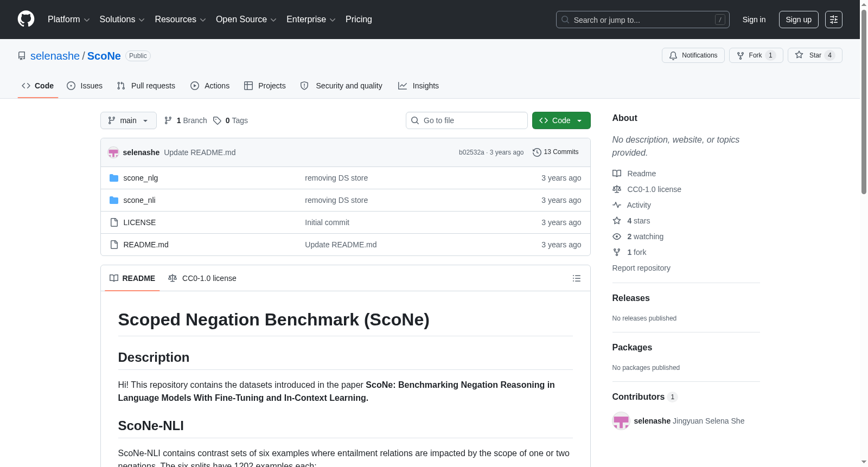
Task: Open the Insights tab
Action: 418,86
